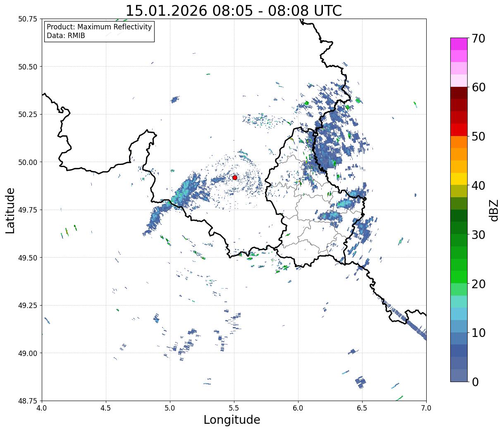Click the dark red colorbar swatch just below 60
Screen dimensions: 504x430
pos(459,93)
